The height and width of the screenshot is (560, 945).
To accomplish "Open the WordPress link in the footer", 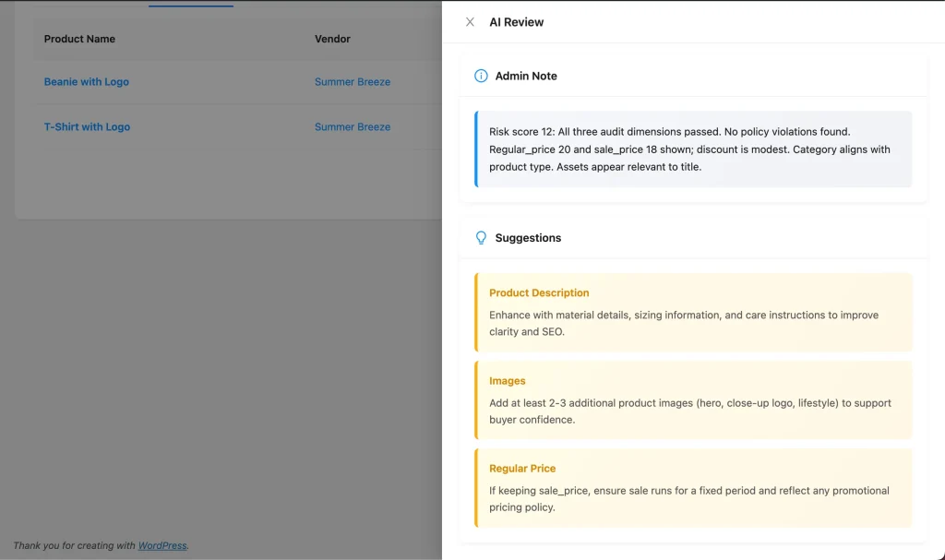I will [161, 545].
